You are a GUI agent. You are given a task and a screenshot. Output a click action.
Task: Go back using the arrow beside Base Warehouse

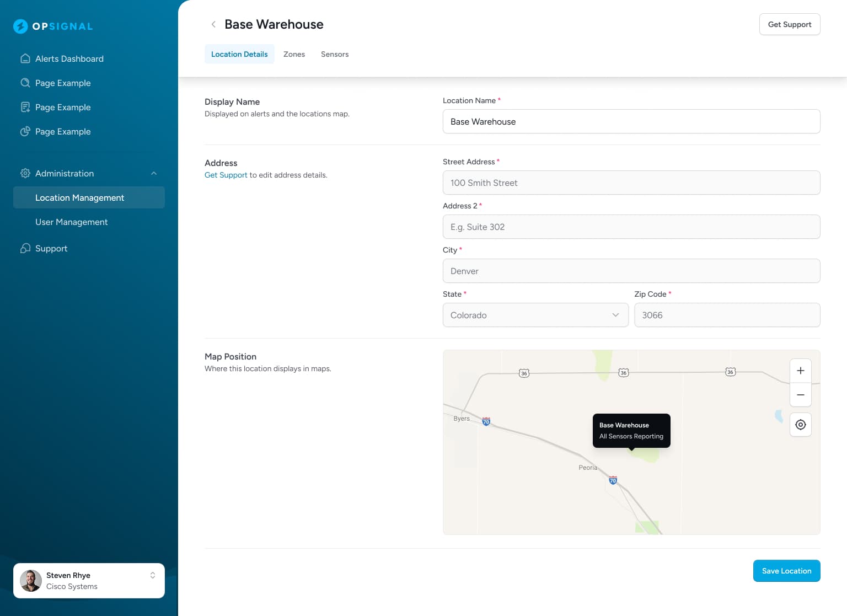213,24
